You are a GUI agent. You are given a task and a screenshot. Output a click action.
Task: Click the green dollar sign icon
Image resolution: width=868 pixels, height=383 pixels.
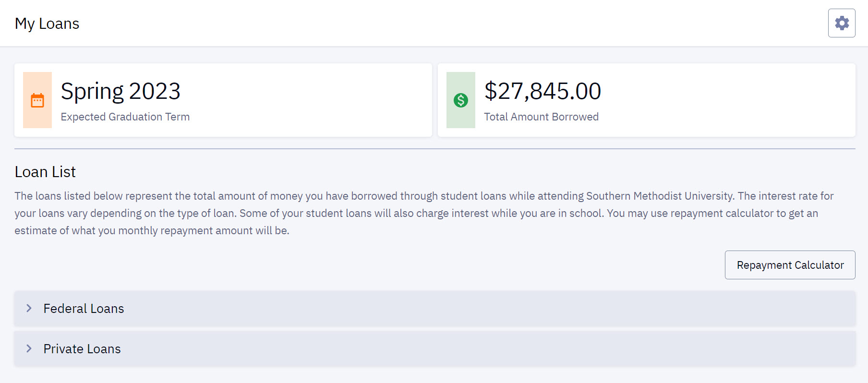[461, 100]
